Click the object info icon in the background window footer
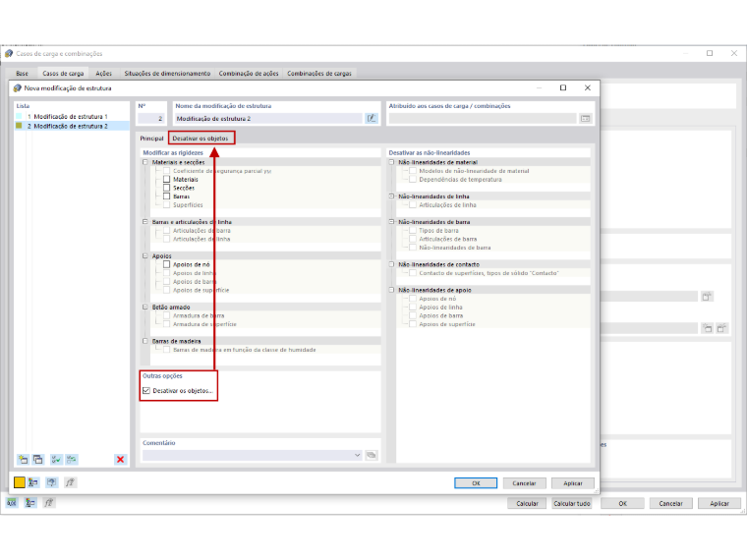This screenshot has height=560, width=747. (x=30, y=503)
